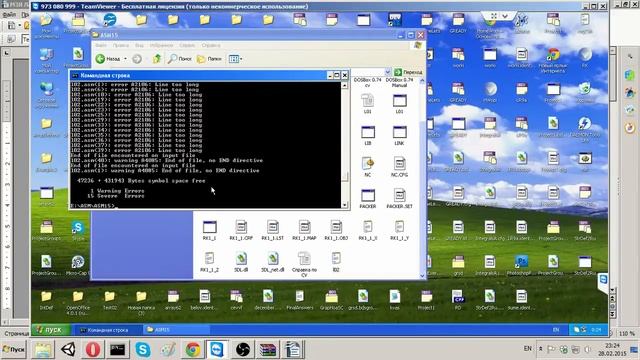Image resolution: width=640 pixels, height=360 pixels.
Task: Click the Back button in the ASM15 Explorer window
Action: (108, 59)
